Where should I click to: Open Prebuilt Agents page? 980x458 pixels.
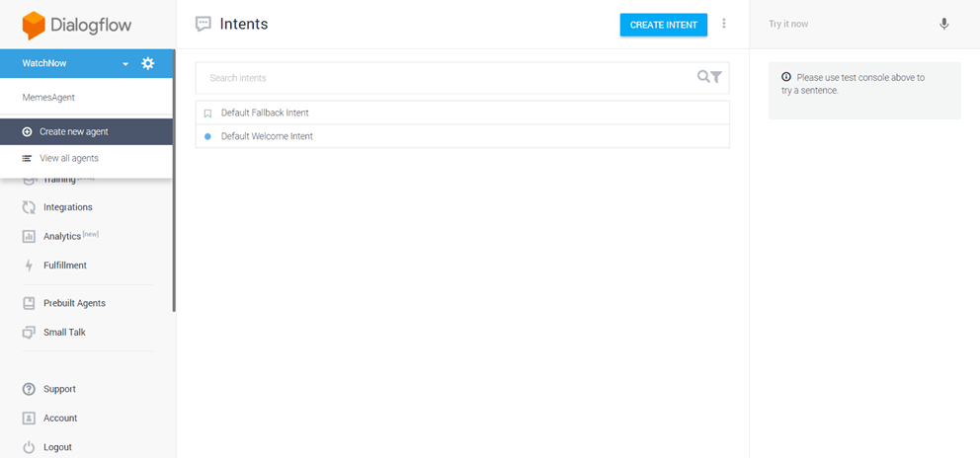click(x=74, y=303)
